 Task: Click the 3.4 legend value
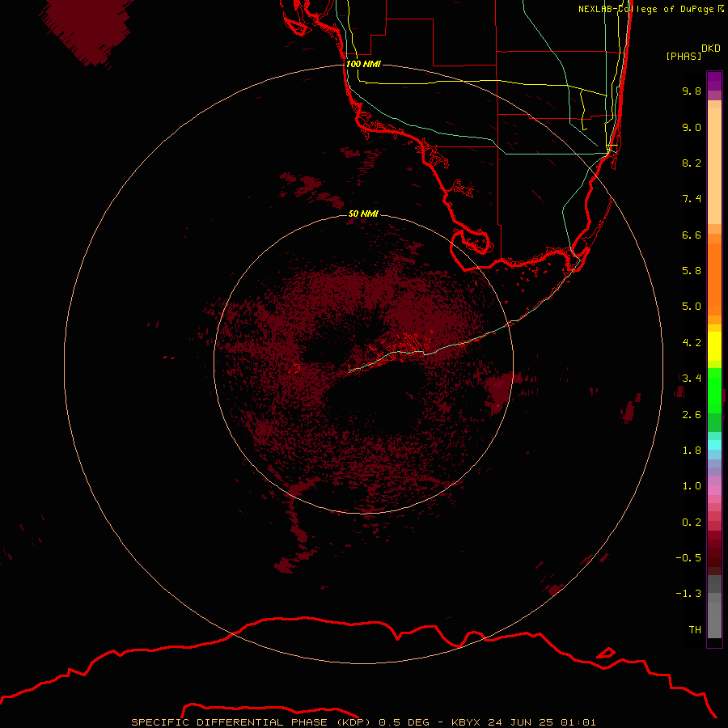692,379
